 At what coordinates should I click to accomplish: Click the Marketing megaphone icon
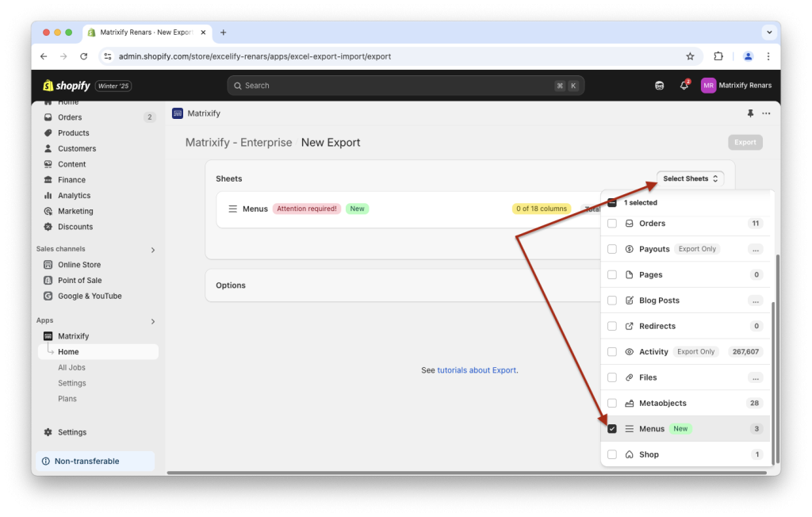[49, 211]
